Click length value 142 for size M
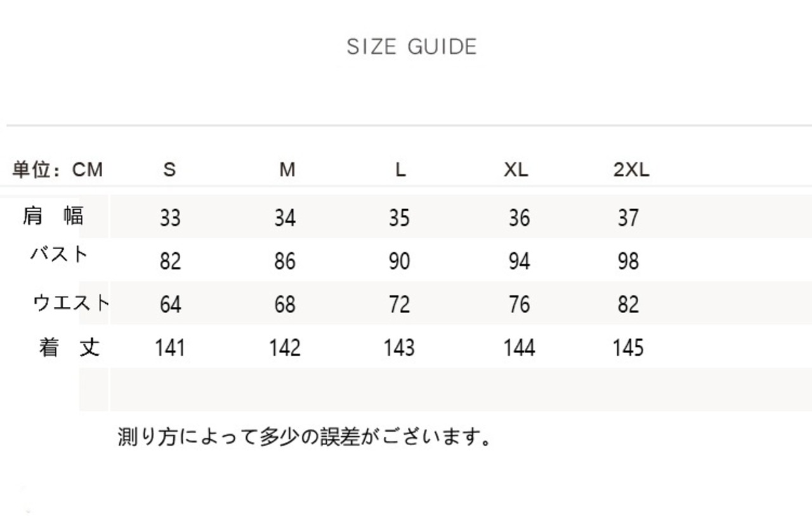812x516 pixels. pyautogui.click(x=285, y=348)
